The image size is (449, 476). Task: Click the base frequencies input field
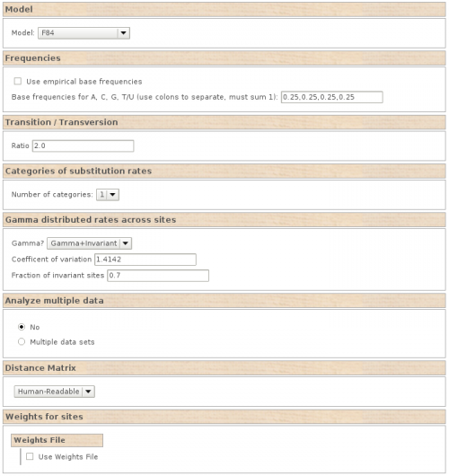click(x=332, y=97)
